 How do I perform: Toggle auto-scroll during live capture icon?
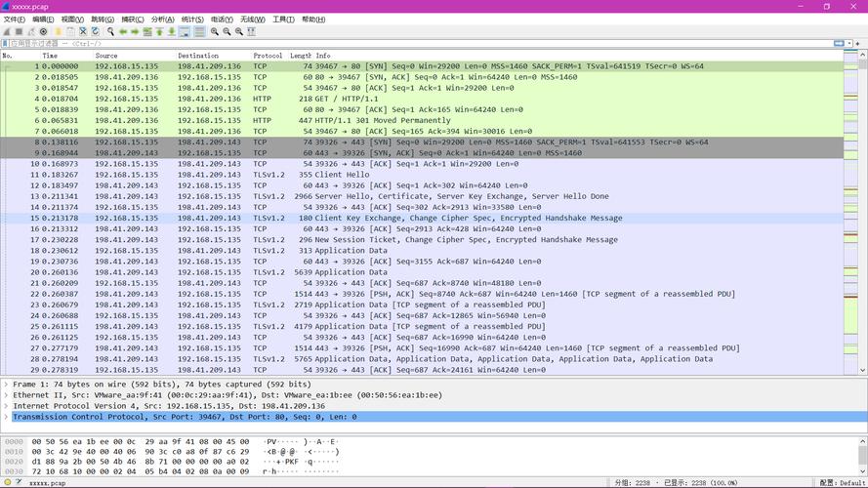tap(185, 32)
